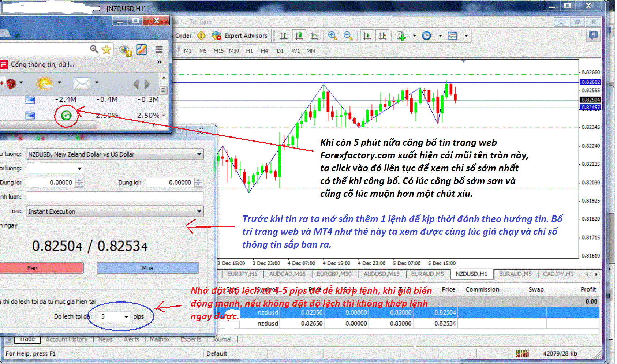Zoom out on the chart
Screen dimensions: 617x364
coord(348,35)
